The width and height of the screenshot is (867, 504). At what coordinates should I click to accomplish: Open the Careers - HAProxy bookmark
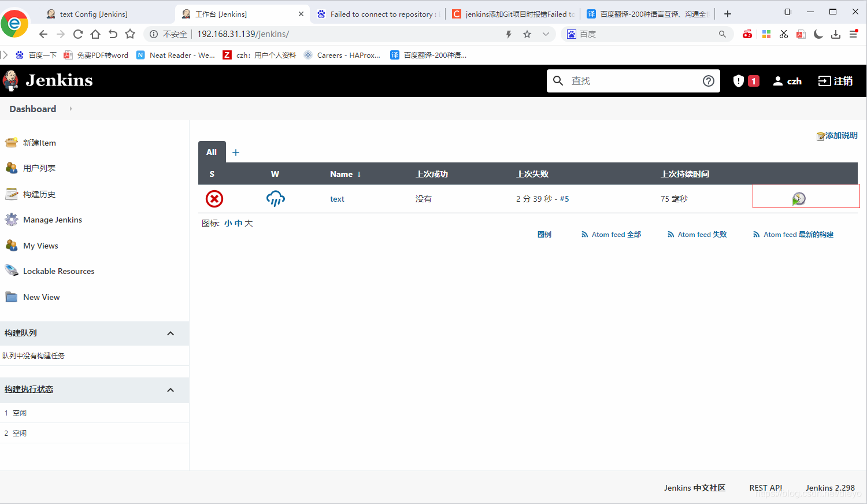pyautogui.click(x=342, y=55)
